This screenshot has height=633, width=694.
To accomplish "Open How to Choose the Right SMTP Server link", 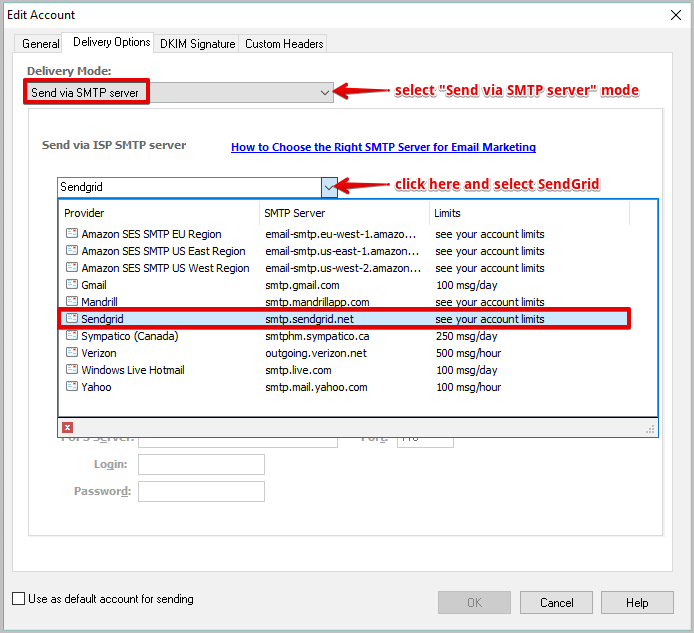I will [x=383, y=147].
